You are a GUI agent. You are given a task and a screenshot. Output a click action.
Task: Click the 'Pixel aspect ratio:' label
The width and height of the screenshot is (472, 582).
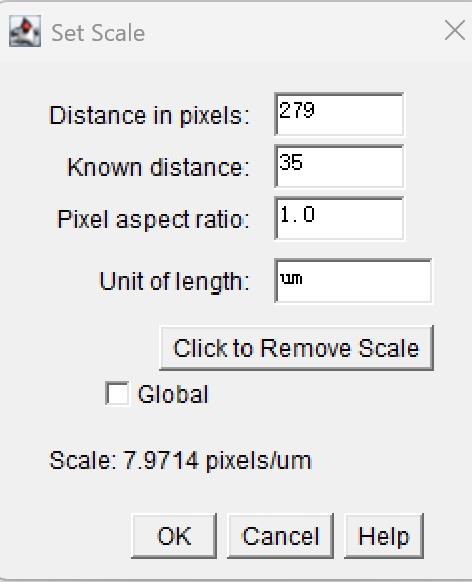[153, 219]
